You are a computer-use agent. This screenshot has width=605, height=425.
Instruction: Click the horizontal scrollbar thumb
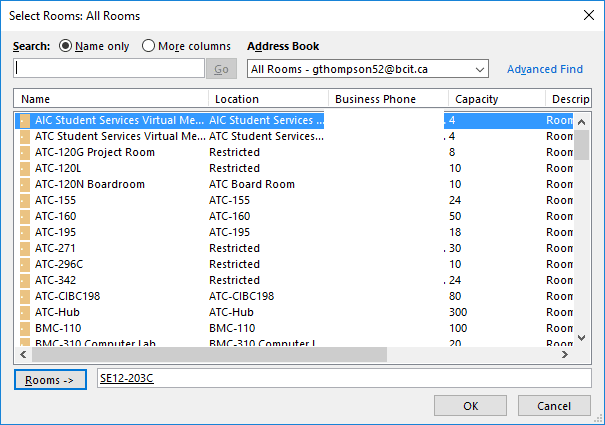(x=210, y=354)
